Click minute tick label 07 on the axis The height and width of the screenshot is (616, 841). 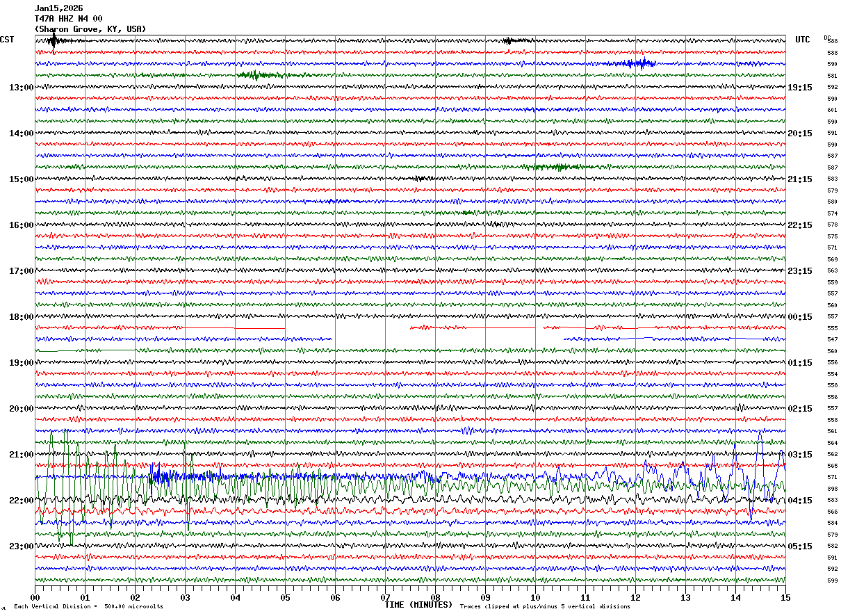385,597
